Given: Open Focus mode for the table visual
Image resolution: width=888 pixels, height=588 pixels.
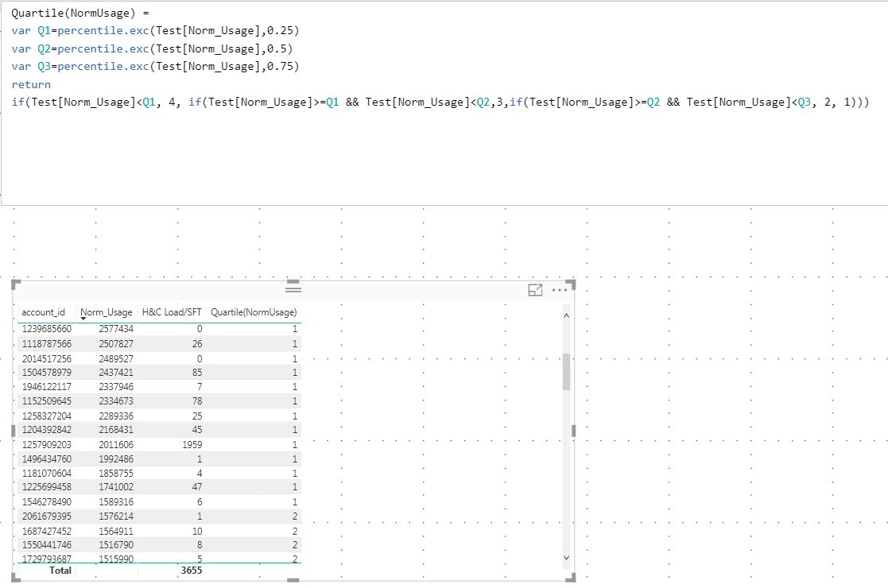Looking at the screenshot, I should [x=535, y=290].
